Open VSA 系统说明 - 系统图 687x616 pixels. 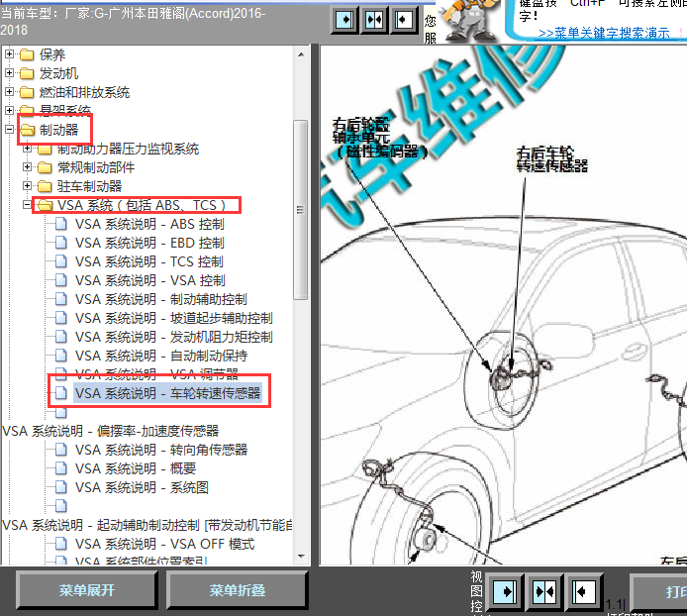(142, 487)
